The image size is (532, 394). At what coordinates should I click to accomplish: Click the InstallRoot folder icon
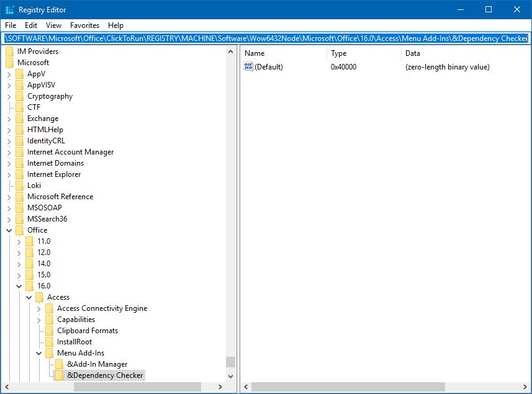49,342
